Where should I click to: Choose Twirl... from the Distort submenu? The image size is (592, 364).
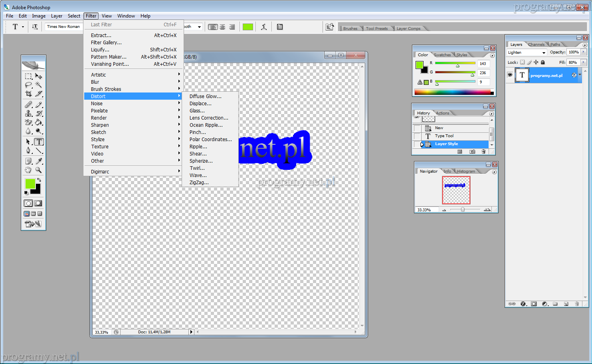(197, 168)
